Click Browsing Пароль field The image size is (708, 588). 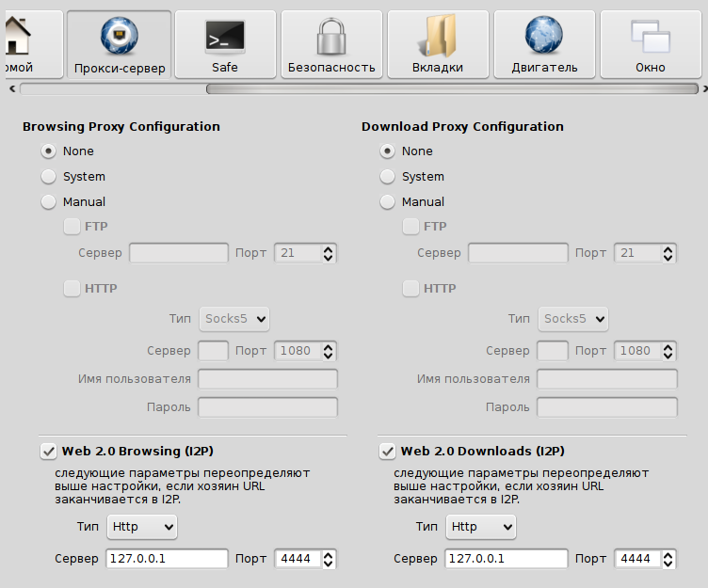click(x=267, y=407)
